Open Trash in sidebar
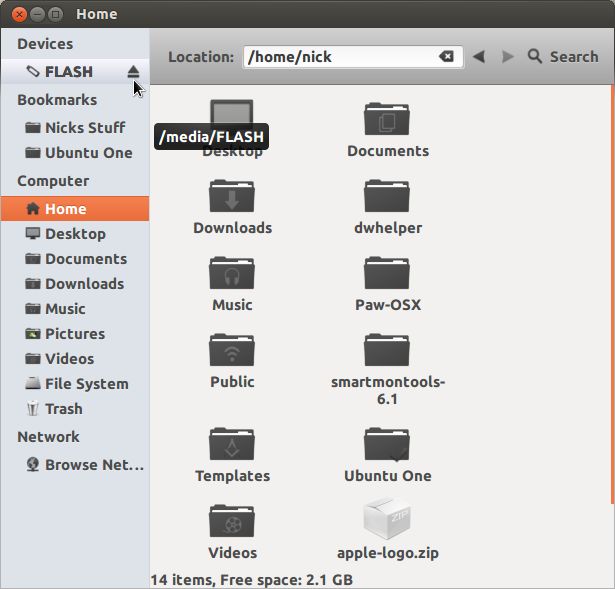Image resolution: width=615 pixels, height=589 pixels. (75, 409)
